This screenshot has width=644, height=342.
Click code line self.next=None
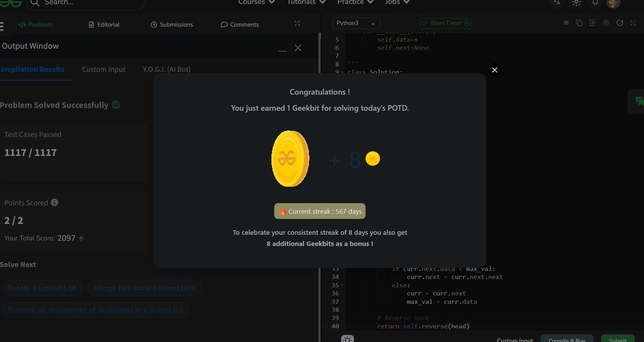402,48
